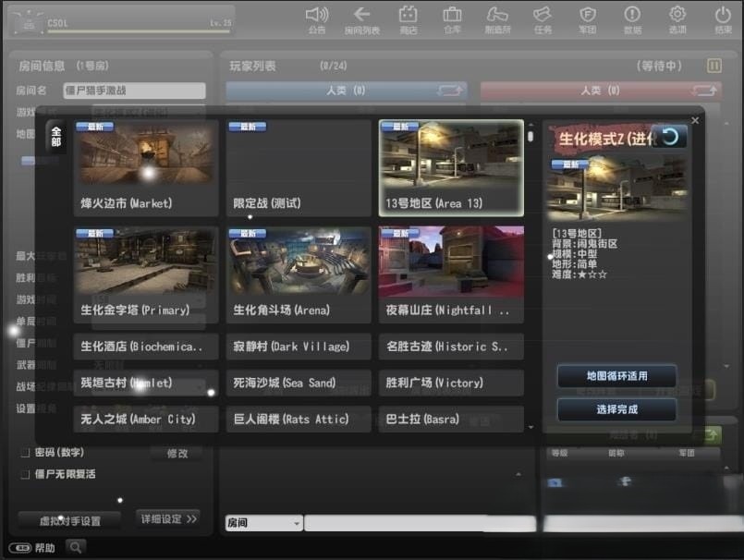Click the chat log scroll up arrow
Screen dimensions: 744x560
click(518, 474)
